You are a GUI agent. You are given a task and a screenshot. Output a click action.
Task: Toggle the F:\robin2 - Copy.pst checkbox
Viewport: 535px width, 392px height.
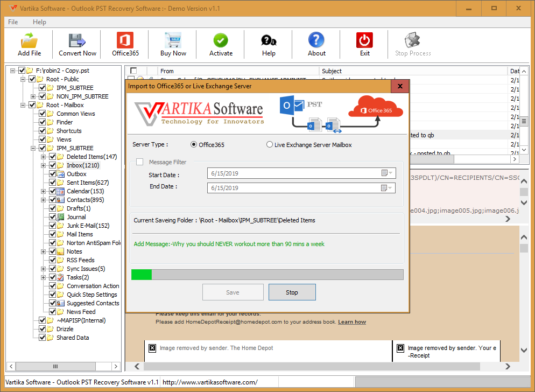point(22,71)
